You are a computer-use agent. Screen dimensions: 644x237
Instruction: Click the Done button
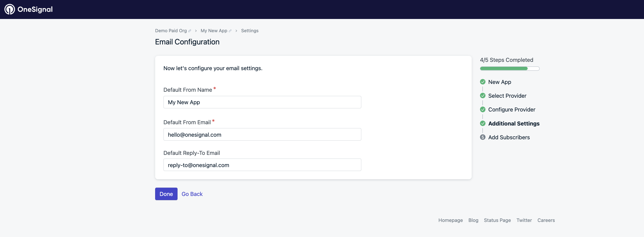[166, 194]
